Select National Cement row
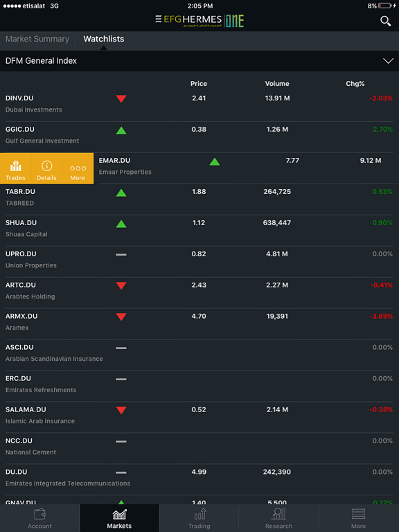The width and height of the screenshot is (399, 532). (x=199, y=448)
